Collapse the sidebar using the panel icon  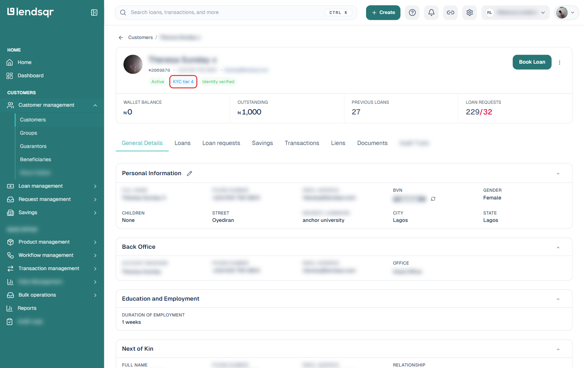(x=94, y=13)
